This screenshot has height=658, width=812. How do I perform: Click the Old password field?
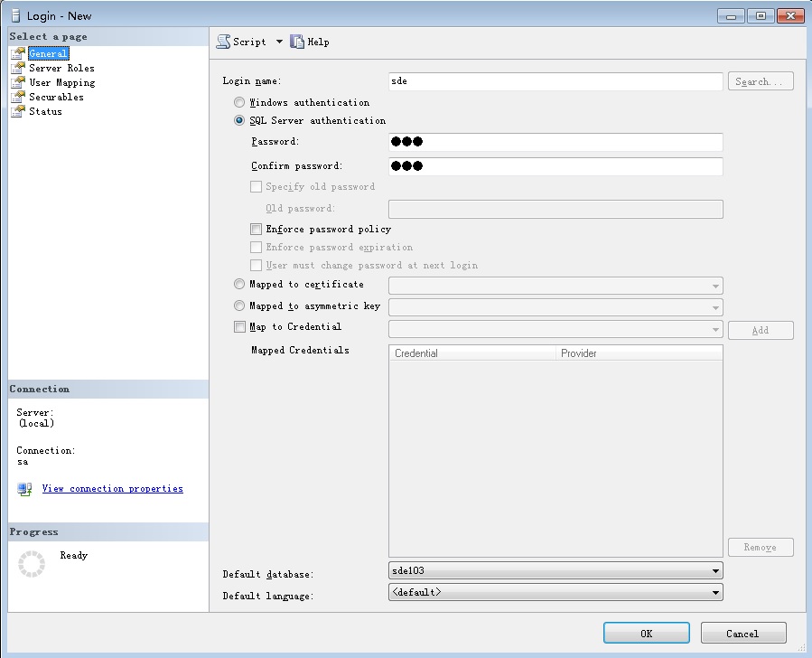tap(555, 209)
